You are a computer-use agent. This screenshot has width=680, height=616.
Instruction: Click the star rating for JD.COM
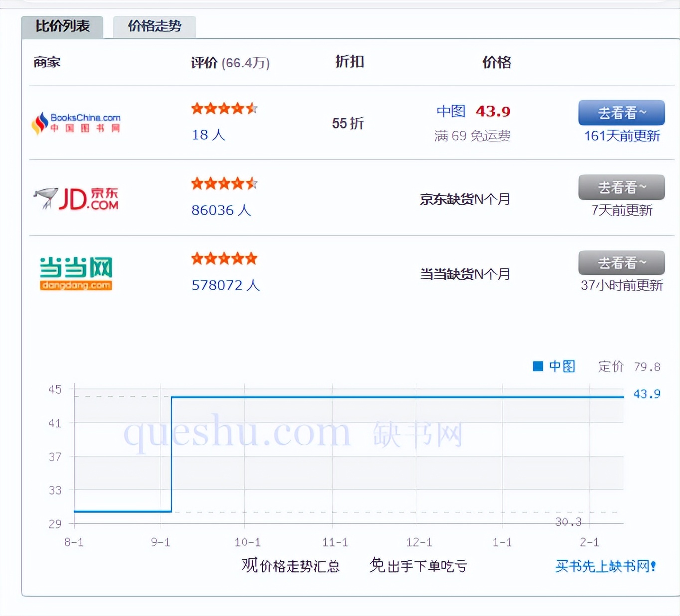coord(224,184)
